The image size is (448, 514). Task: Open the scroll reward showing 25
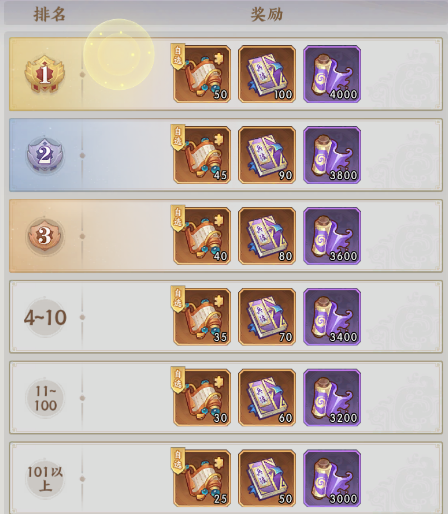[x=202, y=478]
